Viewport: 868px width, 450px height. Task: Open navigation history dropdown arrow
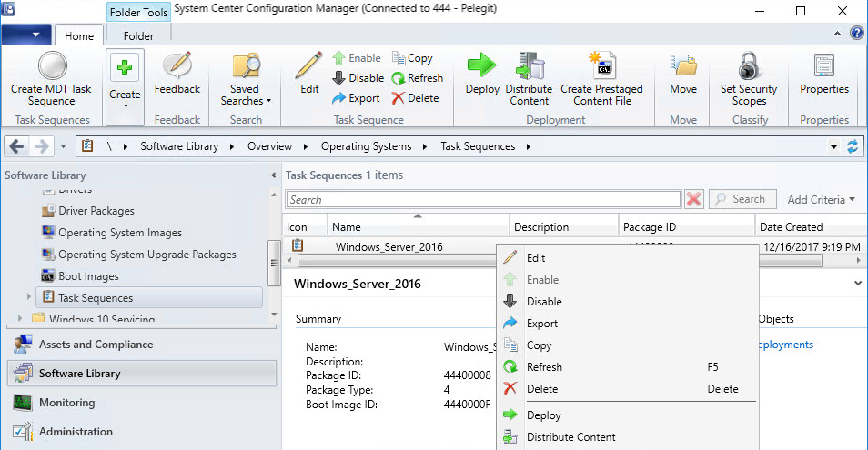pos(63,146)
